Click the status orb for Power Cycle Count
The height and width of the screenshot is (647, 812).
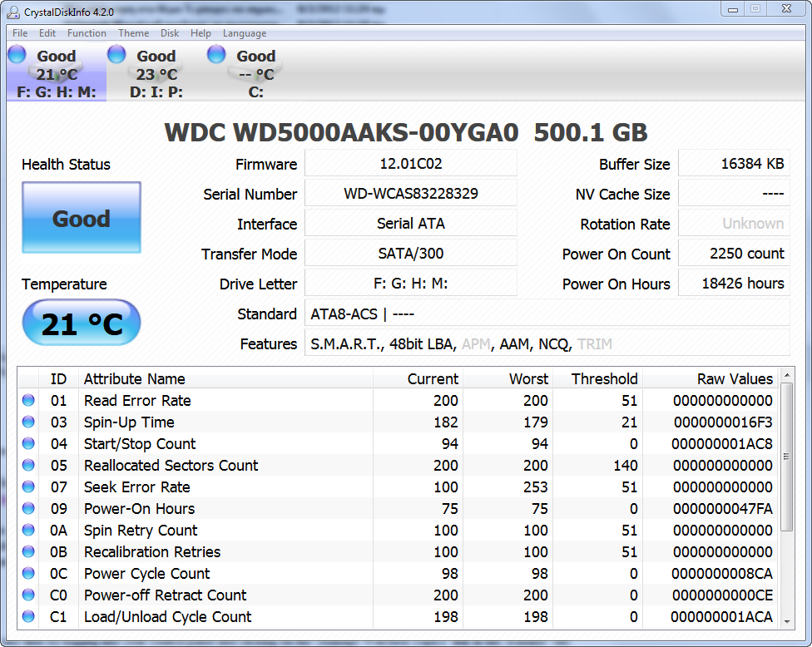pos(28,573)
